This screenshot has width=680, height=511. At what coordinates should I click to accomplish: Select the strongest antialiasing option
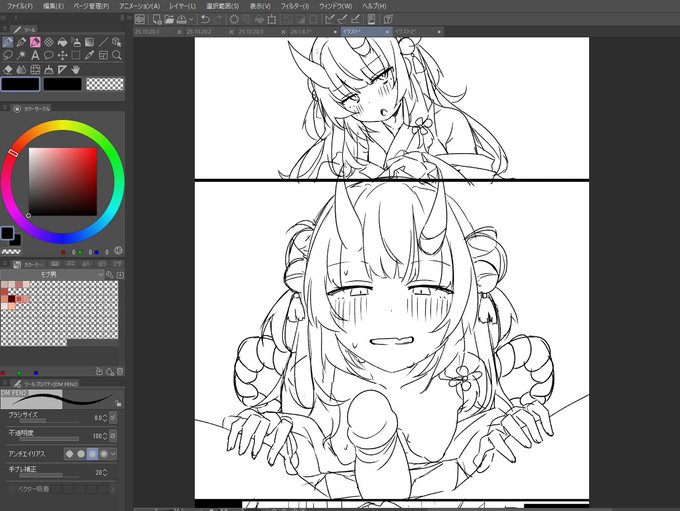click(104, 454)
